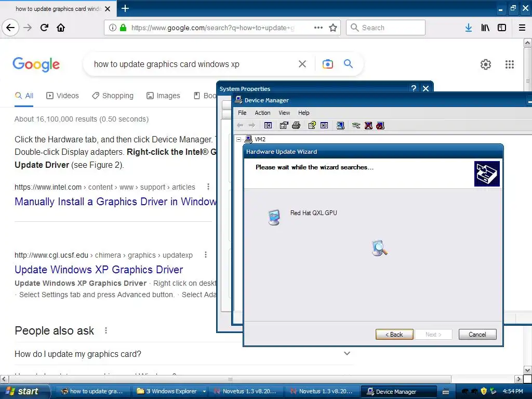This screenshot has width=532, height=399.
Task: Click the Print icon in Device Manager toolbar
Action: [x=296, y=126]
